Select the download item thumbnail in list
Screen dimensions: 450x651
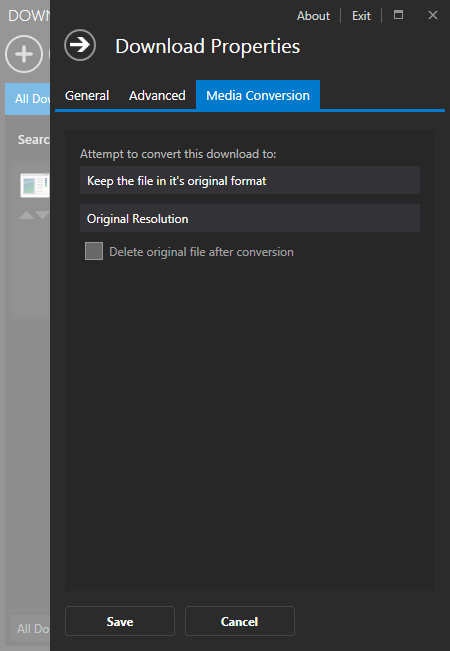point(35,185)
